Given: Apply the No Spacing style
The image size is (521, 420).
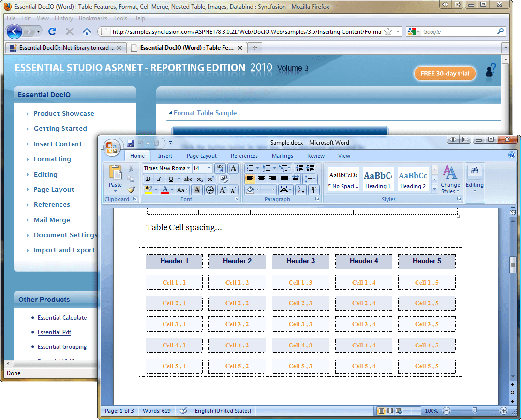Looking at the screenshot, I should tap(343, 180).
